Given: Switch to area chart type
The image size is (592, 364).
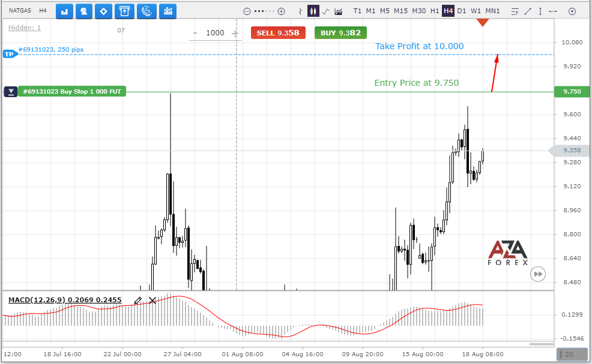Looking at the screenshot, I should pos(338,11).
